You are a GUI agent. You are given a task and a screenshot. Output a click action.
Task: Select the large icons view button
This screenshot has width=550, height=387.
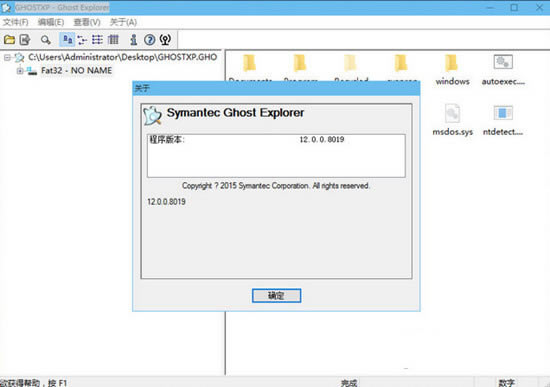pos(67,40)
